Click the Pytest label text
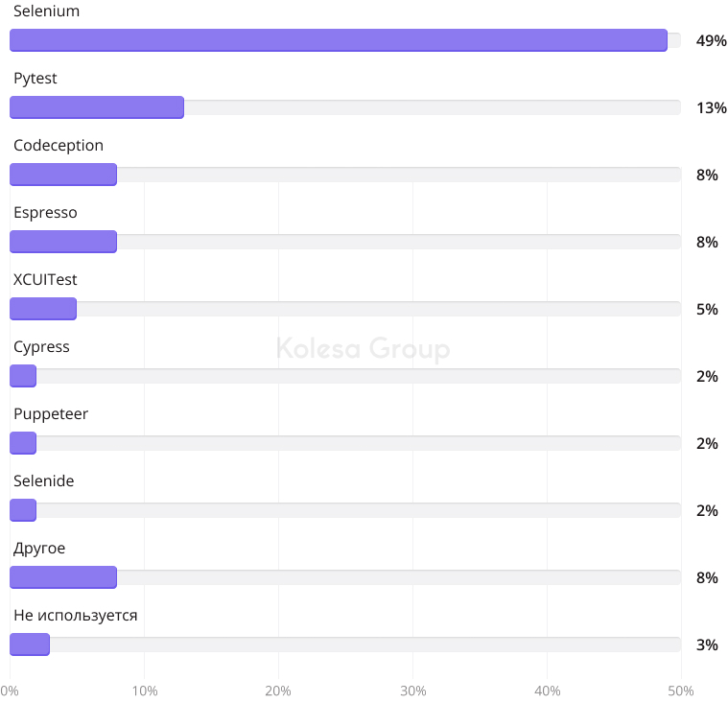This screenshot has width=728, height=703. [35, 79]
